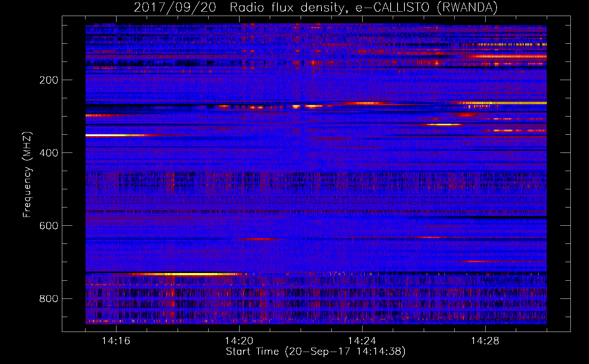Click the Frequency (MHZ) axis label
The image size is (589, 364).
point(27,175)
